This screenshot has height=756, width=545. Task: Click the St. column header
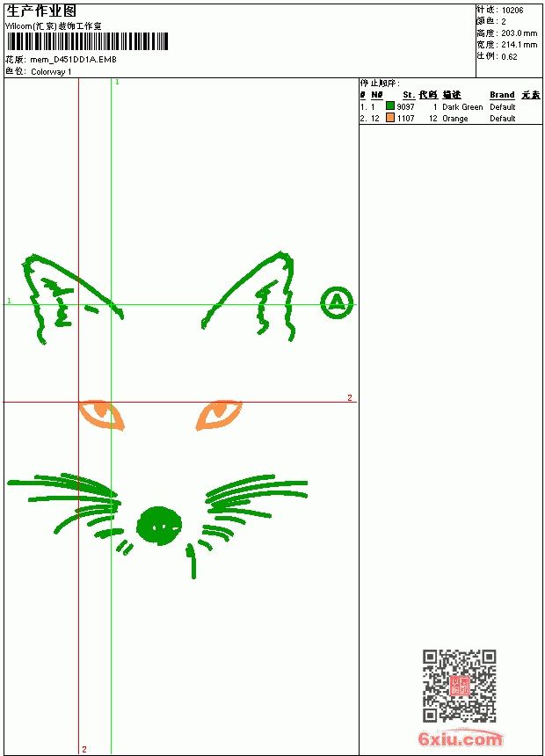[409, 95]
